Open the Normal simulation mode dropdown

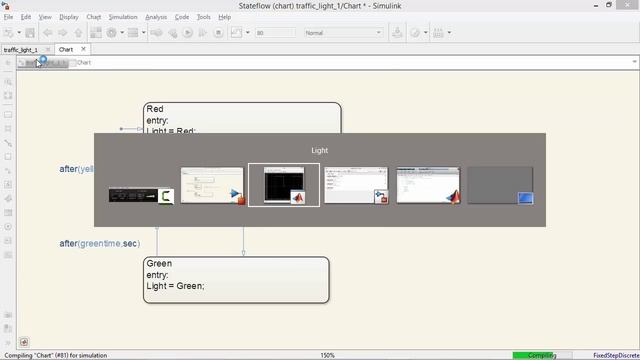tap(343, 33)
